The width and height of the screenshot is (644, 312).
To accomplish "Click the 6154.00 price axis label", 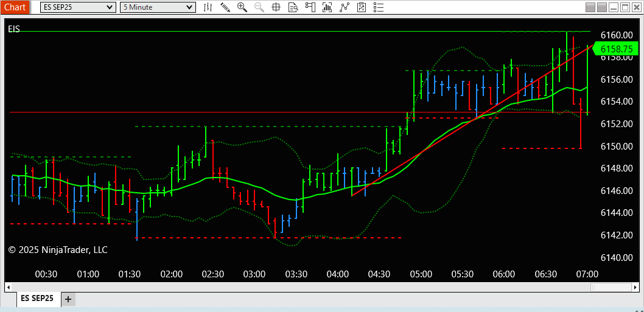I will point(617,102).
